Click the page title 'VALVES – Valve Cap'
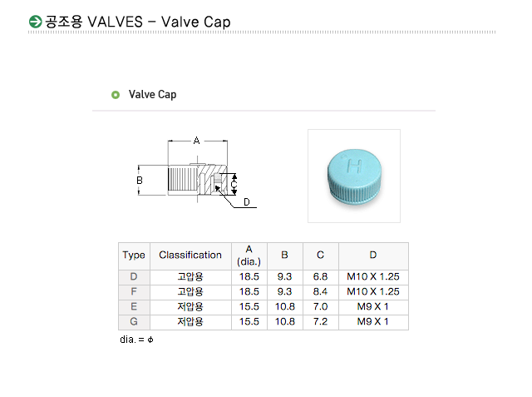Viewport: 532px width, 397px height. tap(138, 22)
